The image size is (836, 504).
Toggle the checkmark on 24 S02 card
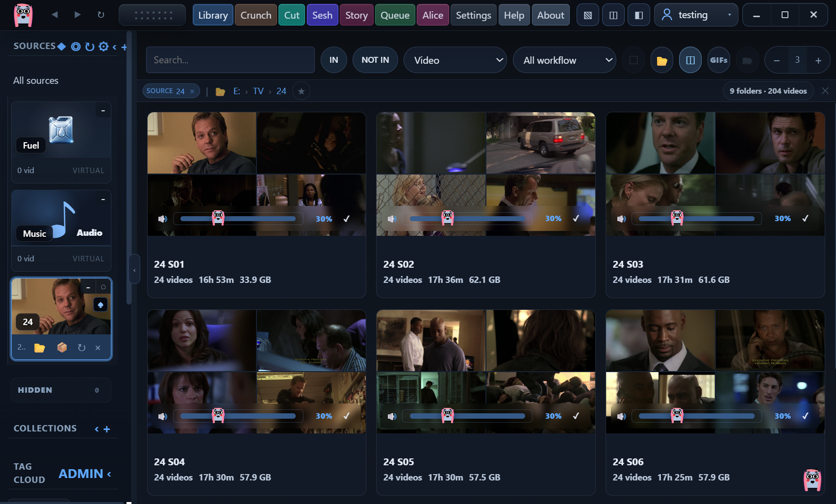(x=576, y=218)
